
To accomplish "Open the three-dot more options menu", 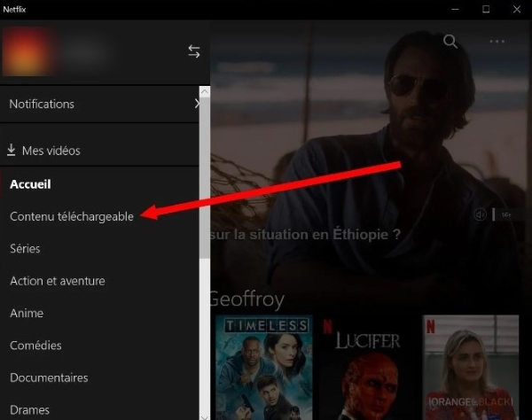I will pos(497,42).
